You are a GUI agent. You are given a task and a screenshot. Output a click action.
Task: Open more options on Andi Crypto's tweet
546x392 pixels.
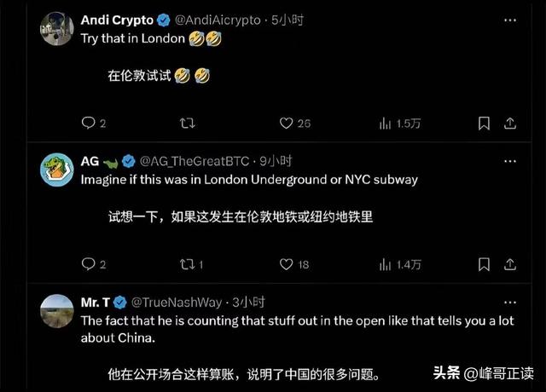508,20
